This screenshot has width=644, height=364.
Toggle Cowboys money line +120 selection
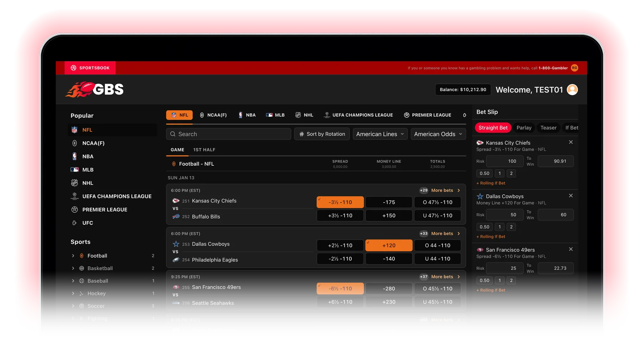click(x=389, y=246)
